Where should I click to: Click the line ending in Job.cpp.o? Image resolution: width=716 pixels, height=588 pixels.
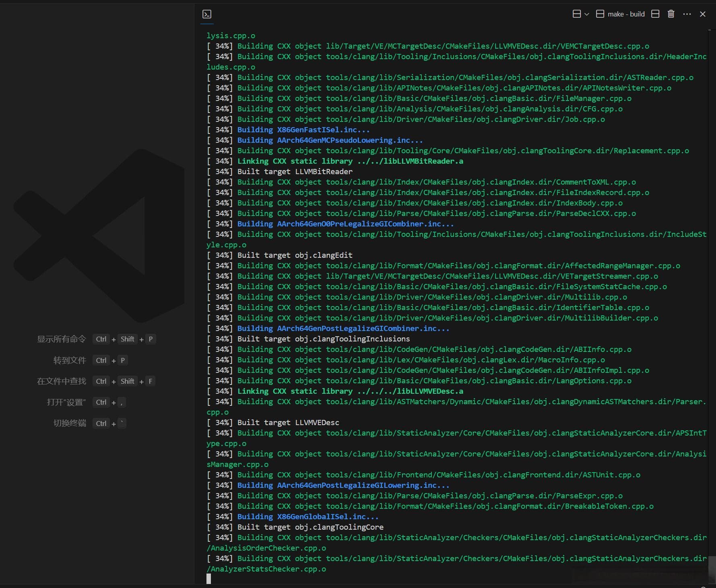coord(406,119)
